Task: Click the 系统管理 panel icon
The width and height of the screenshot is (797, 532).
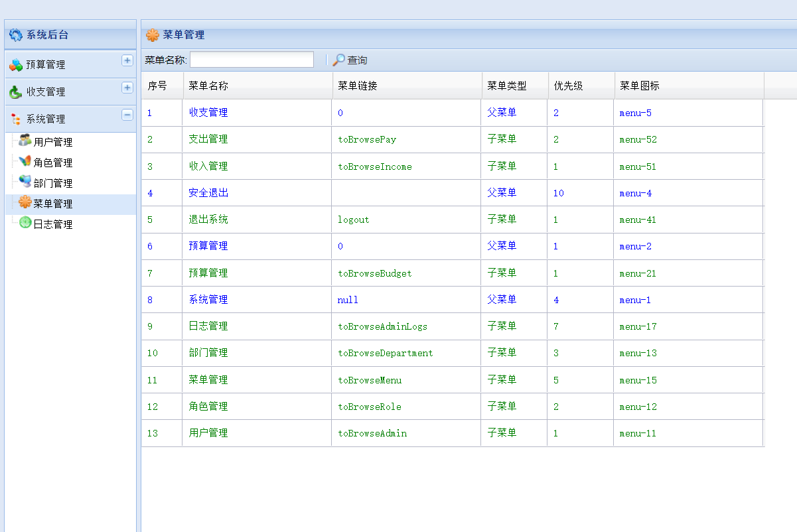Action: pyautogui.click(x=16, y=119)
